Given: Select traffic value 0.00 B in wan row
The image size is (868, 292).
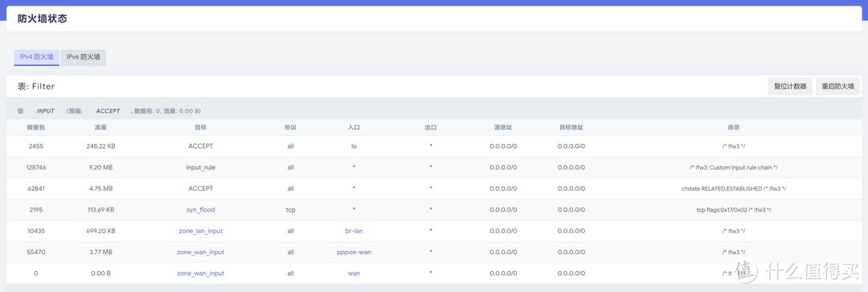Looking at the screenshot, I should pyautogui.click(x=100, y=273).
